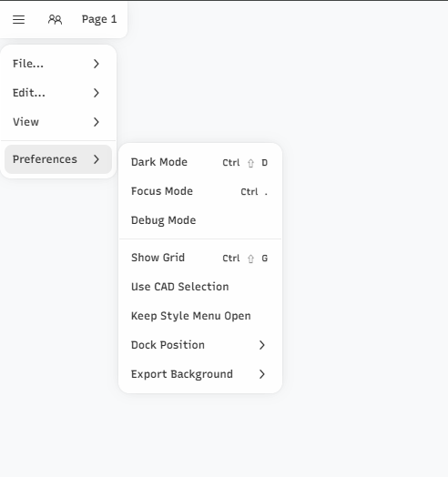Enable Focus Mode
Image resolution: width=448 pixels, height=477 pixels.
click(200, 191)
